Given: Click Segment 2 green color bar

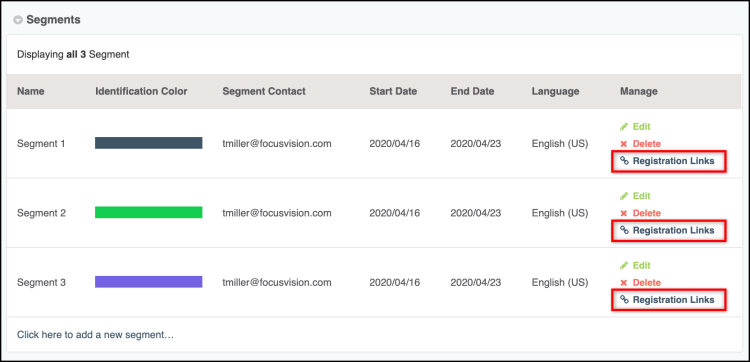Looking at the screenshot, I should 148,212.
